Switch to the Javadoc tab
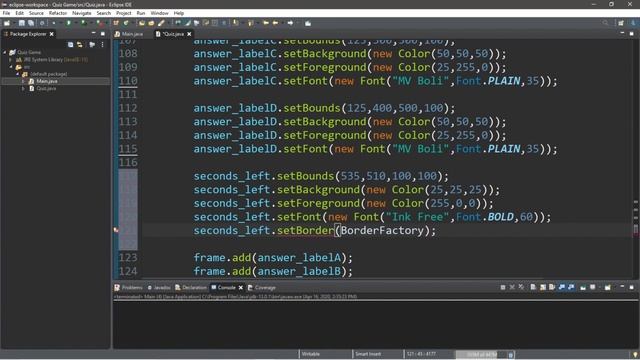 tap(159, 287)
